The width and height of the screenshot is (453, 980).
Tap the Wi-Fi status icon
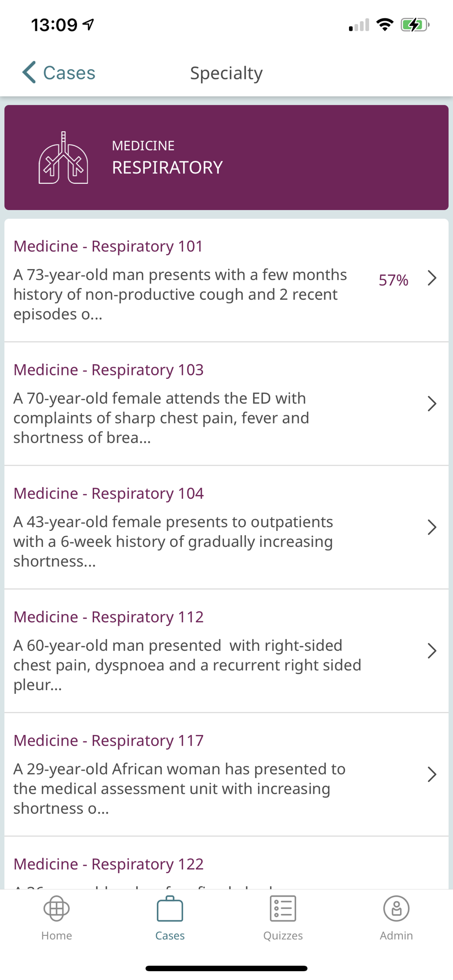pyautogui.click(x=385, y=24)
